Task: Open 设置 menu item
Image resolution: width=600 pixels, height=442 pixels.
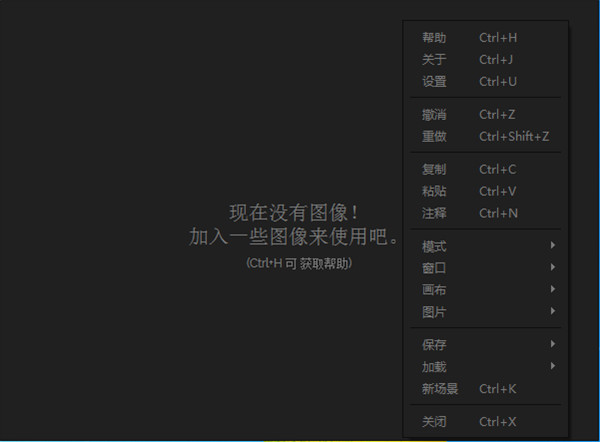Action: click(x=486, y=82)
